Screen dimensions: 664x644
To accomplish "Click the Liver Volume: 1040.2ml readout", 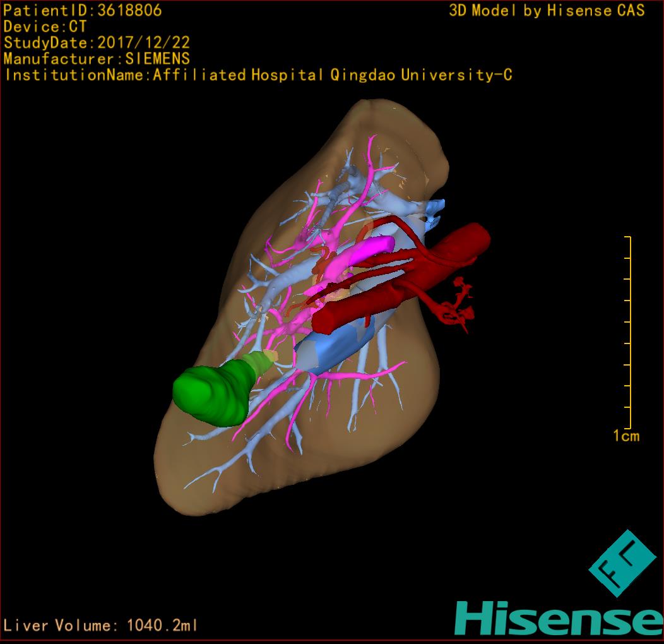I will [x=100, y=625].
